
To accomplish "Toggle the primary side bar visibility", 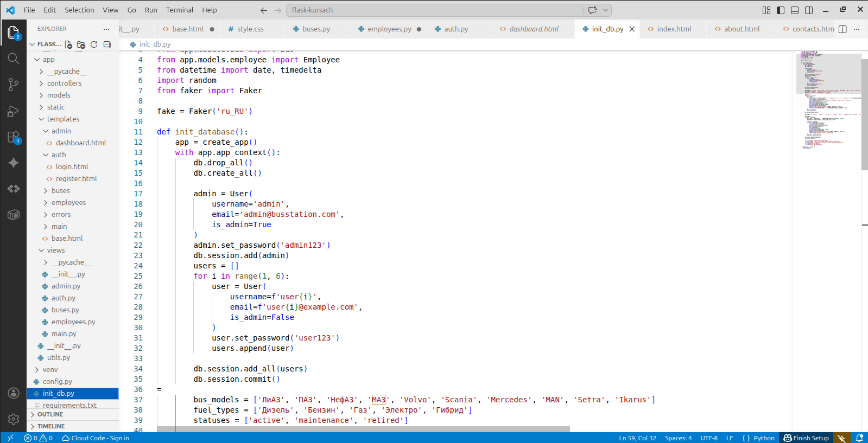I will tap(781, 10).
